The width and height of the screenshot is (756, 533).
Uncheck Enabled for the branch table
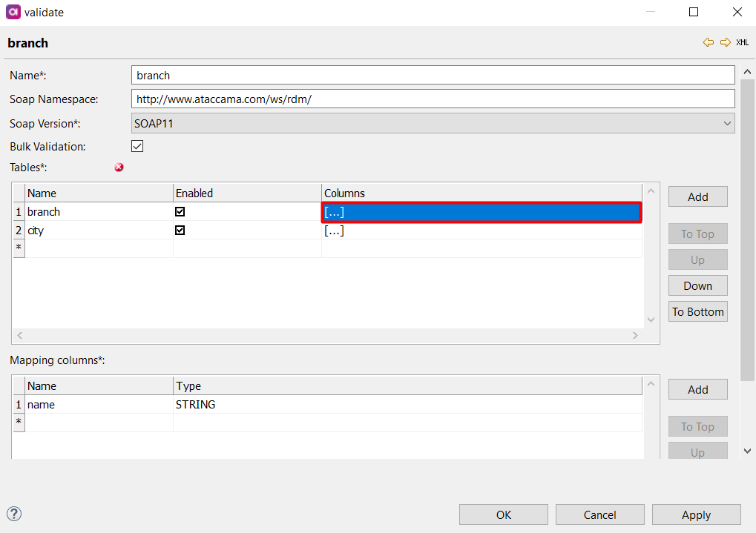coord(180,212)
